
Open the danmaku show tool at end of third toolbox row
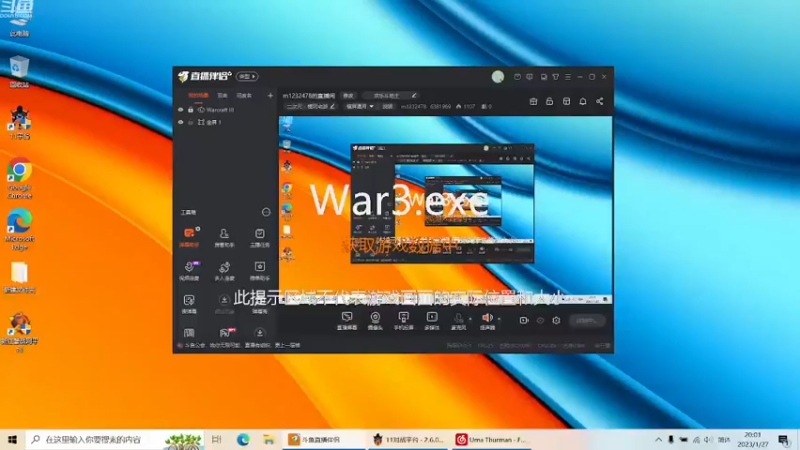[x=260, y=304]
